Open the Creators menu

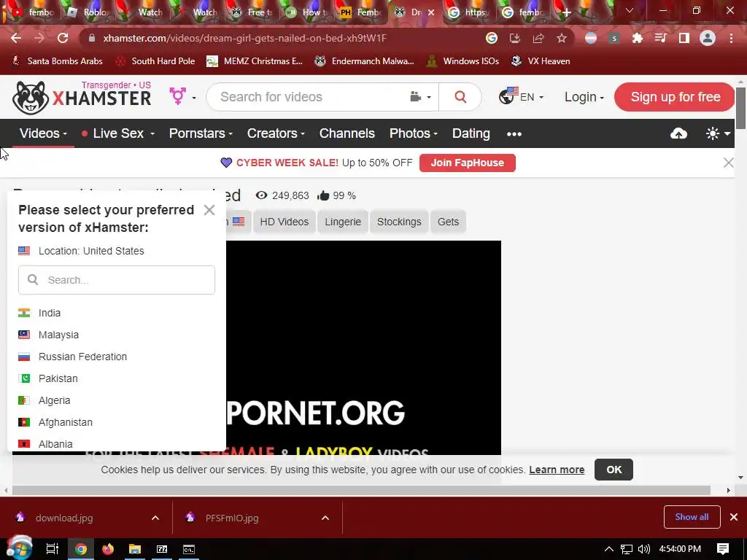pos(275,134)
